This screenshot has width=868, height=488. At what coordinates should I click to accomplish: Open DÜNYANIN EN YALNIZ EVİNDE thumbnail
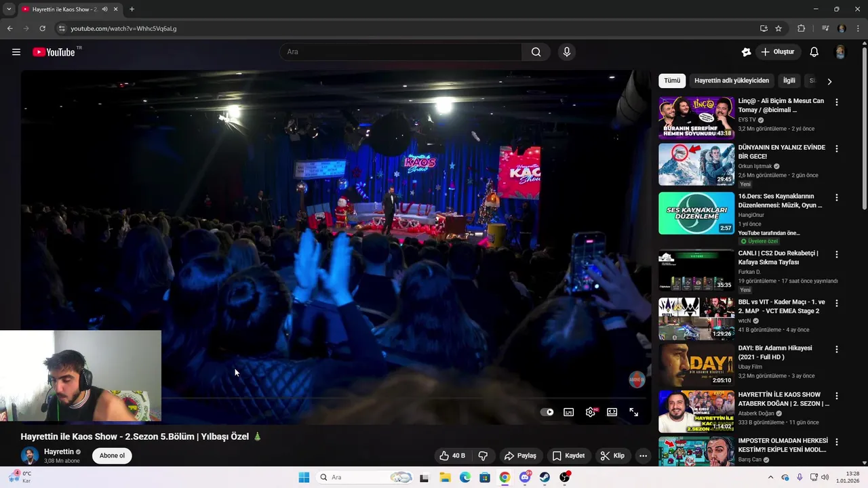696,164
